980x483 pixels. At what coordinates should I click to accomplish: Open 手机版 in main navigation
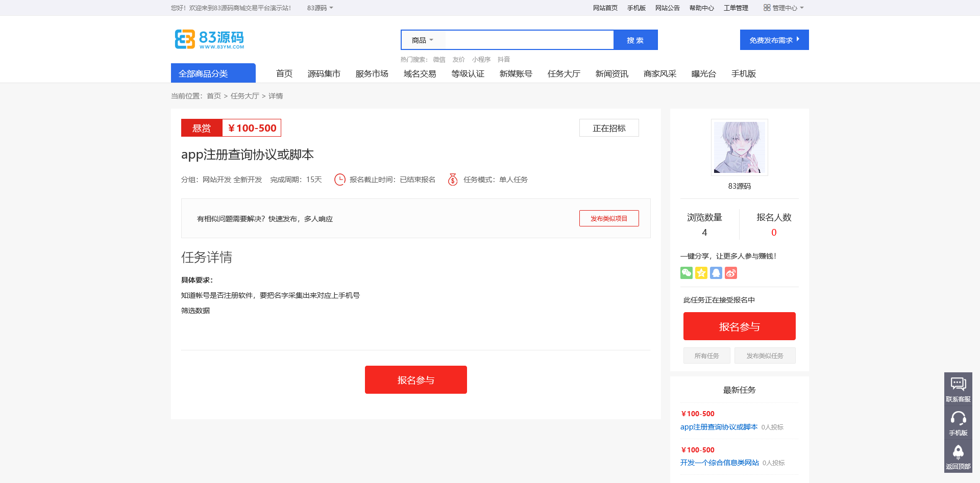[x=744, y=73]
